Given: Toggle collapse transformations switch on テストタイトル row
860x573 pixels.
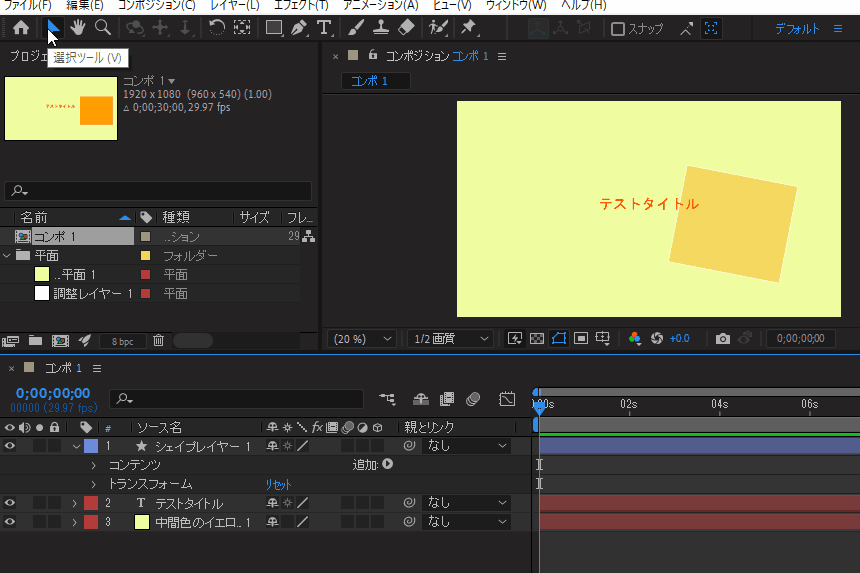Looking at the screenshot, I should coord(287,503).
